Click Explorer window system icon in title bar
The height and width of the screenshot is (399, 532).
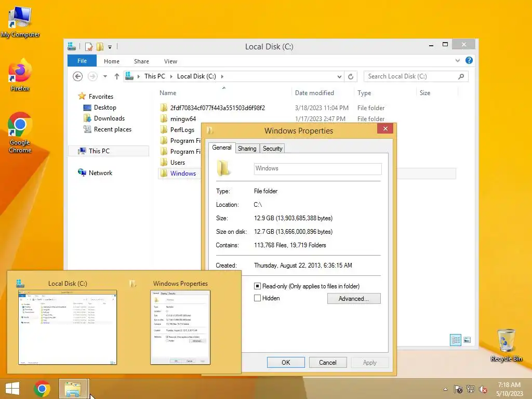[72, 46]
